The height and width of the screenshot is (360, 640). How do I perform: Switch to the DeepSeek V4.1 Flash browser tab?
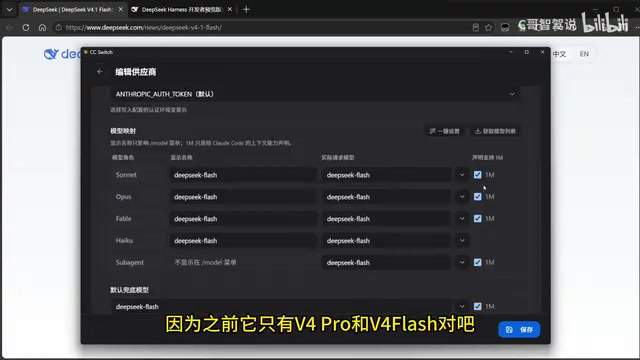point(72,9)
